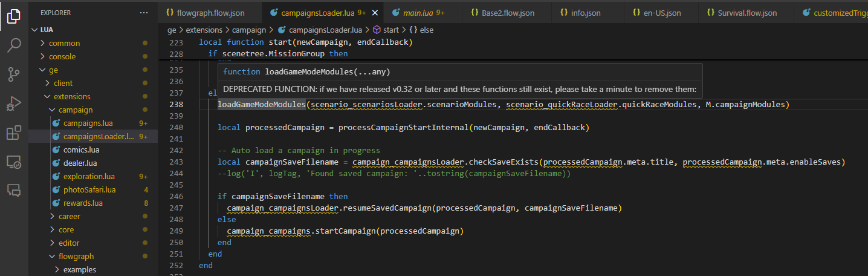Open the Run and Debug icon
Viewport: 868px width, 276px height.
14,103
